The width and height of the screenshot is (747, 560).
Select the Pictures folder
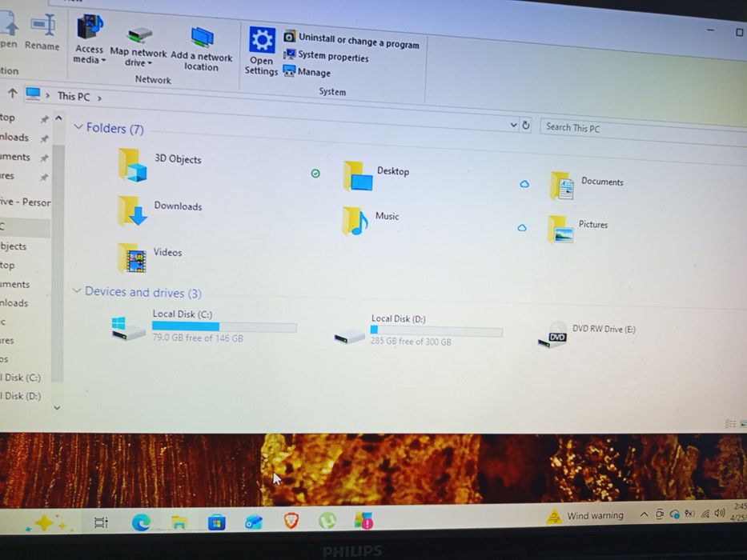[577, 229]
